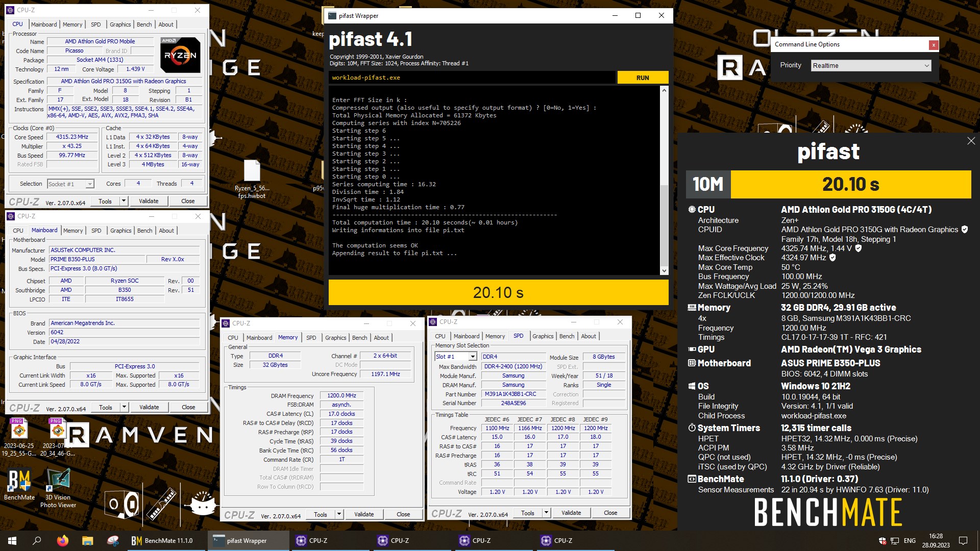Open the 3D Vision Photo Viewer shortcut
This screenshot has height=551, width=980.
[x=58, y=488]
